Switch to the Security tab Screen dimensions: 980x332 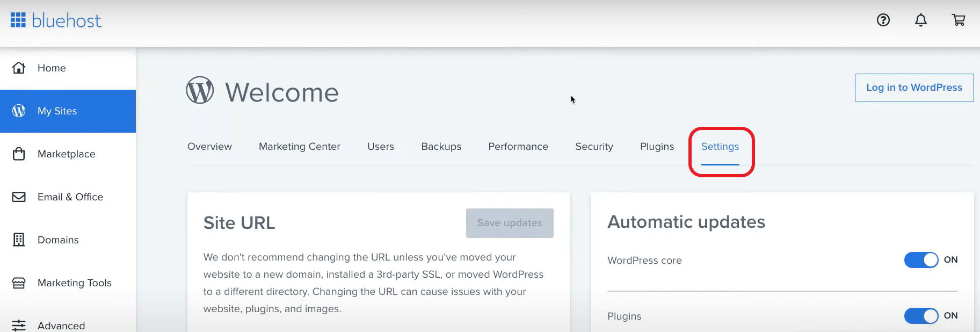(594, 147)
